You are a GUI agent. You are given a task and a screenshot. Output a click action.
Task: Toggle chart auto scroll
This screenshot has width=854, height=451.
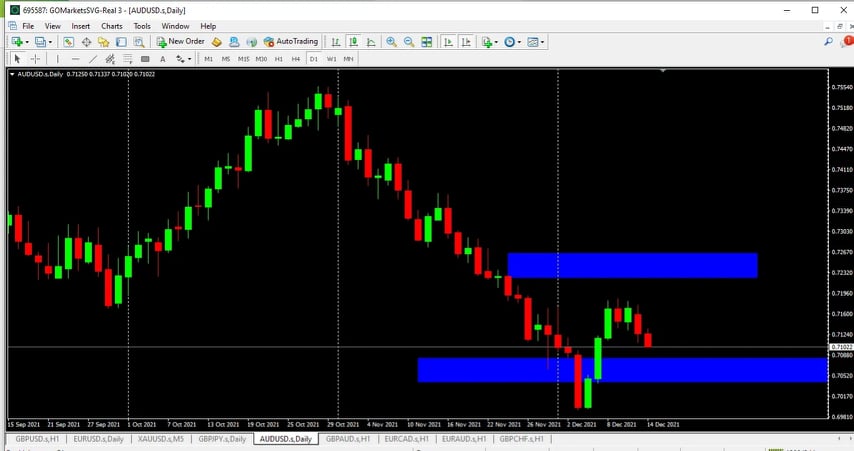(448, 42)
